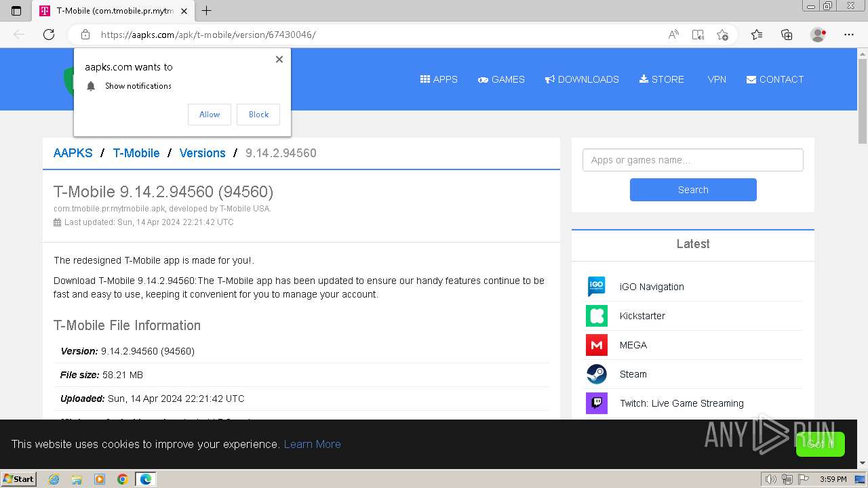This screenshot has width=868, height=488.
Task: Click the browser refresh icon
Action: [49, 35]
